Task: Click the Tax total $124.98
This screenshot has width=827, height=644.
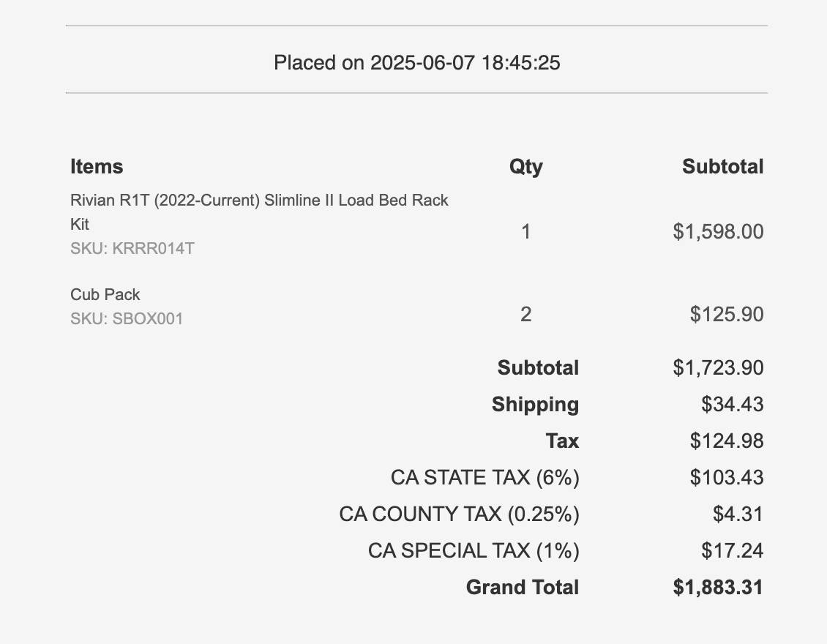Action: tap(727, 441)
